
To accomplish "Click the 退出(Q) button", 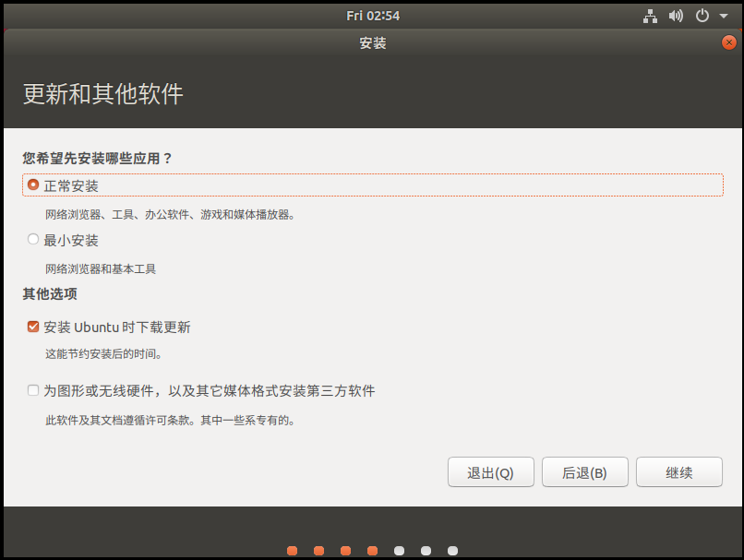I will click(x=491, y=472).
